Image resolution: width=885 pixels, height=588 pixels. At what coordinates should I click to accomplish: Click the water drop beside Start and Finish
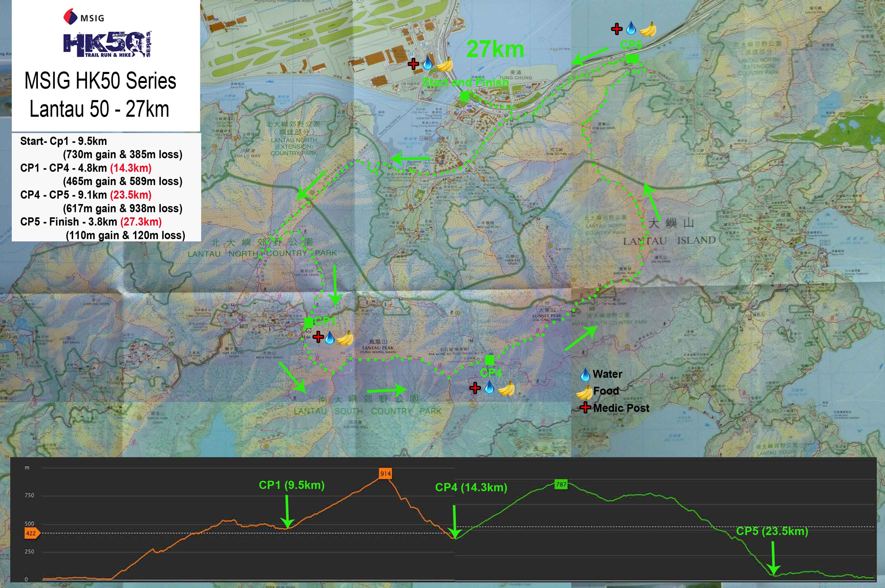coord(427,63)
